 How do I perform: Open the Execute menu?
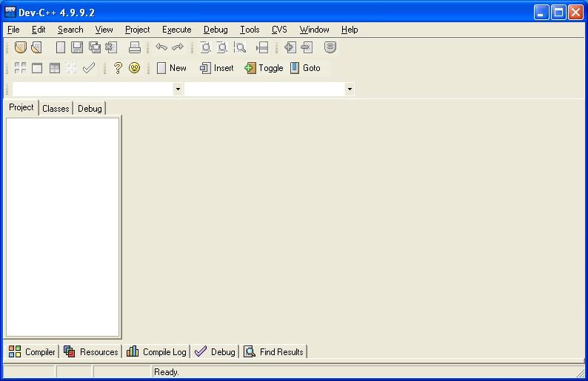tap(177, 30)
